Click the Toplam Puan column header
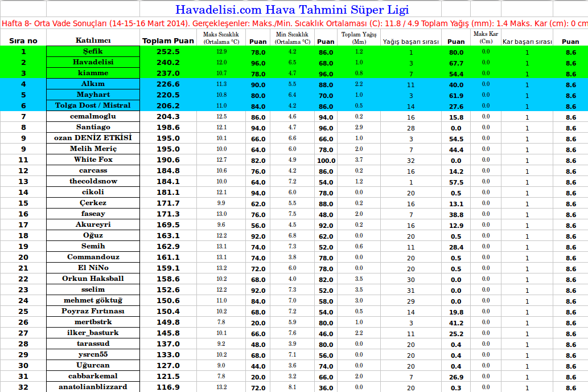This screenshot has width=588, height=392. (168, 41)
